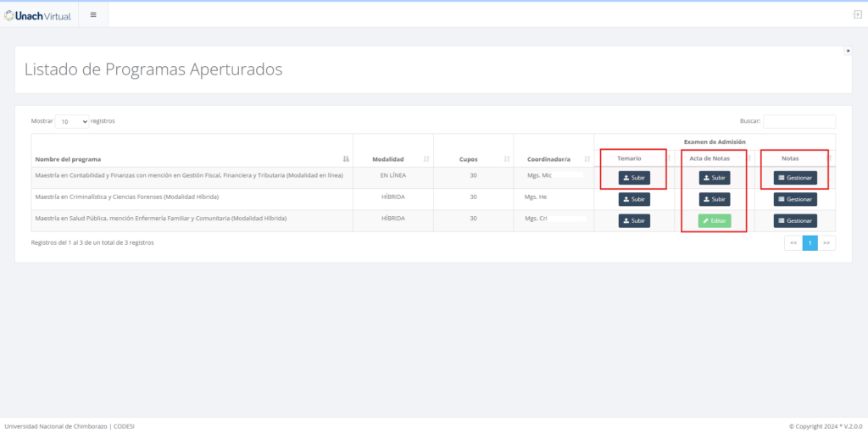Edit Acta de Notas for Salud Pública
868x433 pixels.
[714, 220]
